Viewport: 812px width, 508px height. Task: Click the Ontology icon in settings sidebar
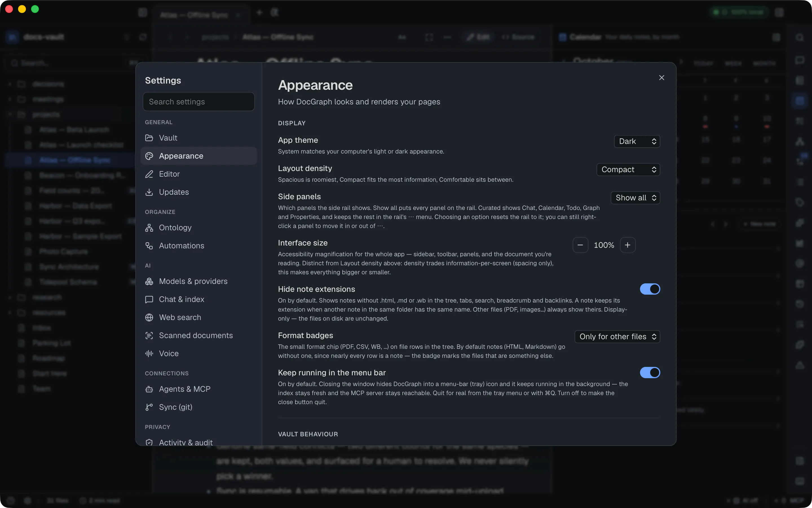coord(149,228)
